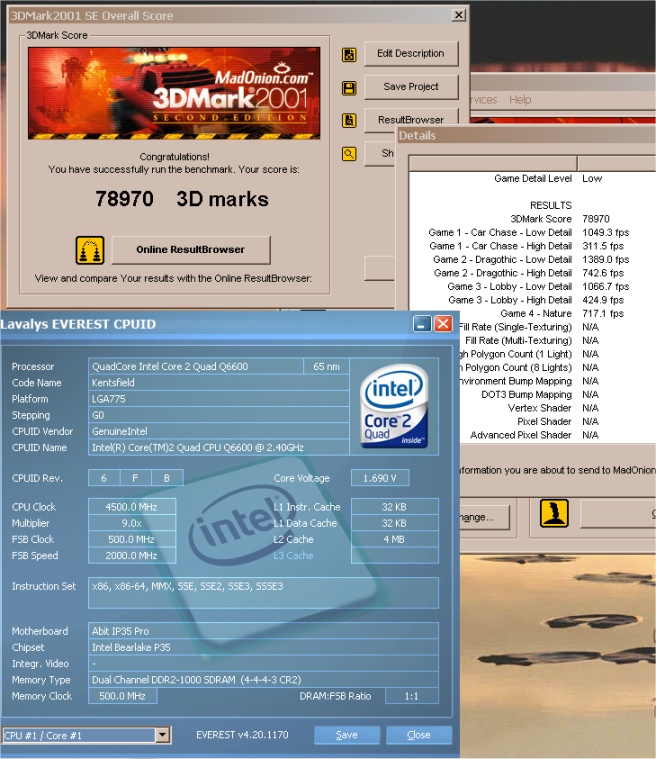The height and width of the screenshot is (759, 656).
Task: Open the ResultBrowser button
Action: point(411,120)
